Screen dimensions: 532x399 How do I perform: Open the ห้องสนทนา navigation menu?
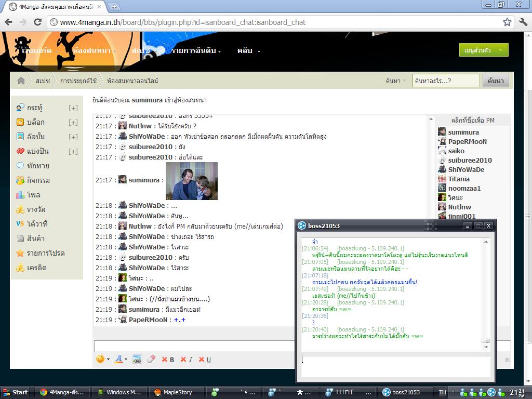94,50
